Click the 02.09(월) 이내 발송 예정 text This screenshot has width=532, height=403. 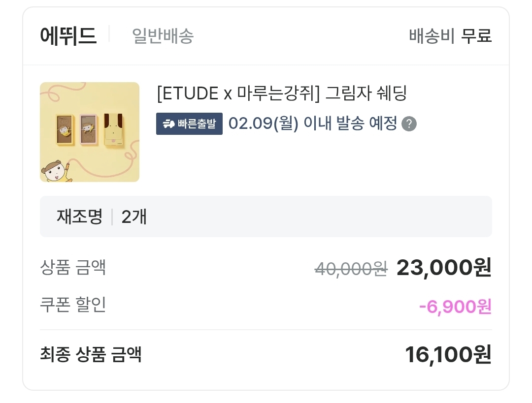(x=313, y=124)
